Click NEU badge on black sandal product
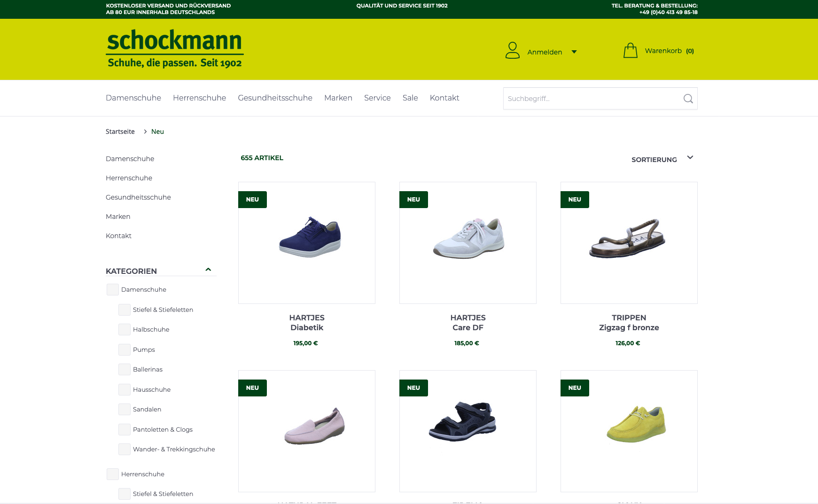 [413, 388]
